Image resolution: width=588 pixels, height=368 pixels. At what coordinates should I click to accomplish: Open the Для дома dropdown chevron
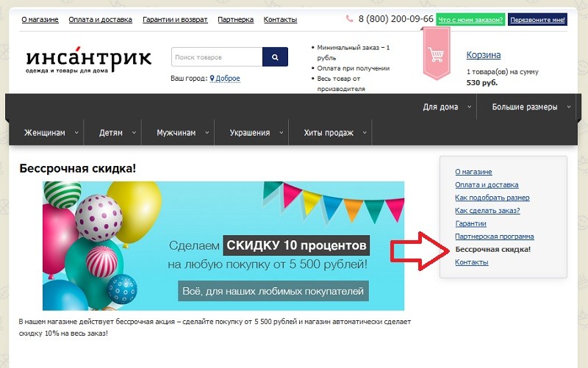coord(469,107)
